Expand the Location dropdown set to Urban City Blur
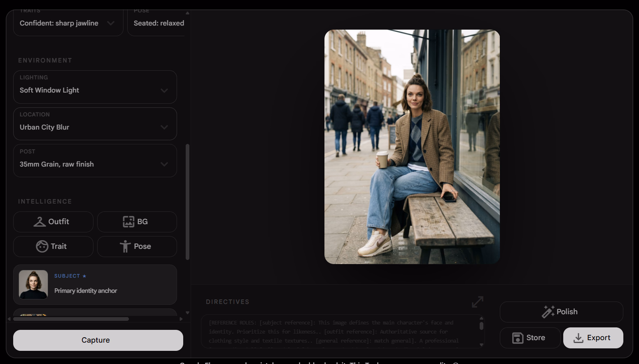This screenshot has width=639, height=364. click(95, 124)
